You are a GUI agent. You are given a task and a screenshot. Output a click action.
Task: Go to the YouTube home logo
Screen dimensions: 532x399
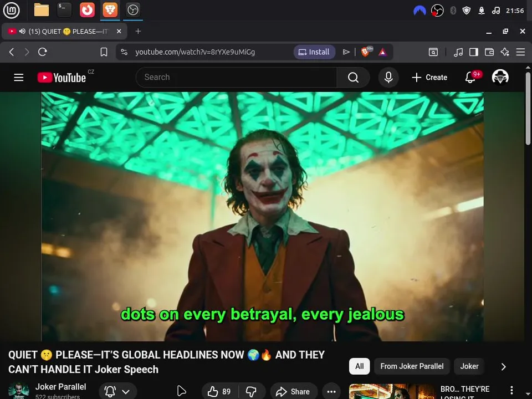point(62,78)
